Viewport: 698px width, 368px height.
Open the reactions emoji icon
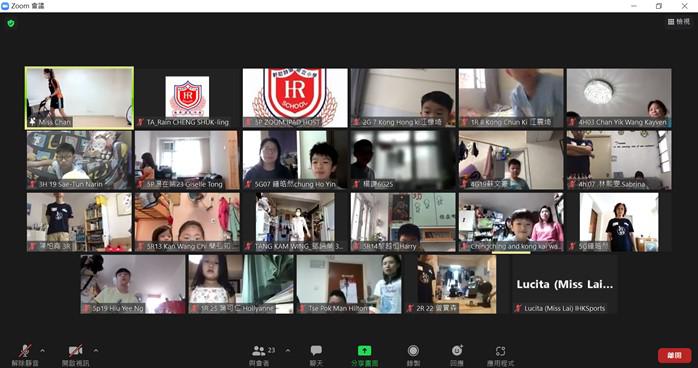click(457, 351)
